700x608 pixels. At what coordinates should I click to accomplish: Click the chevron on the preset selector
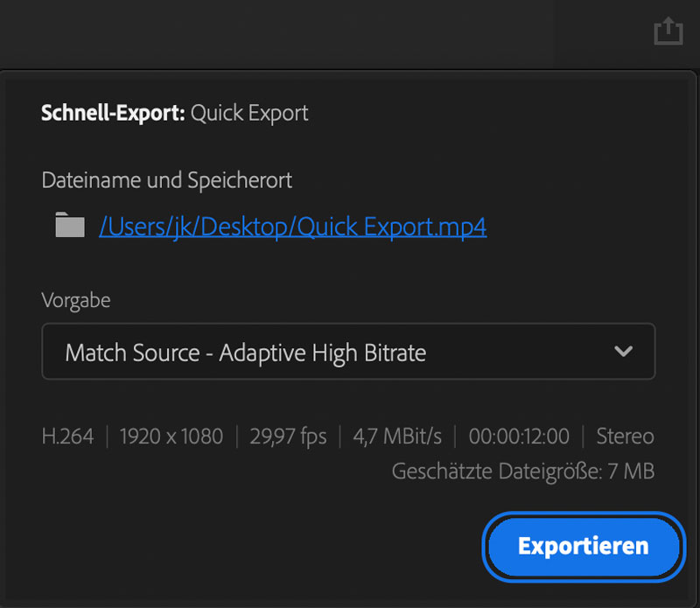coord(624,351)
